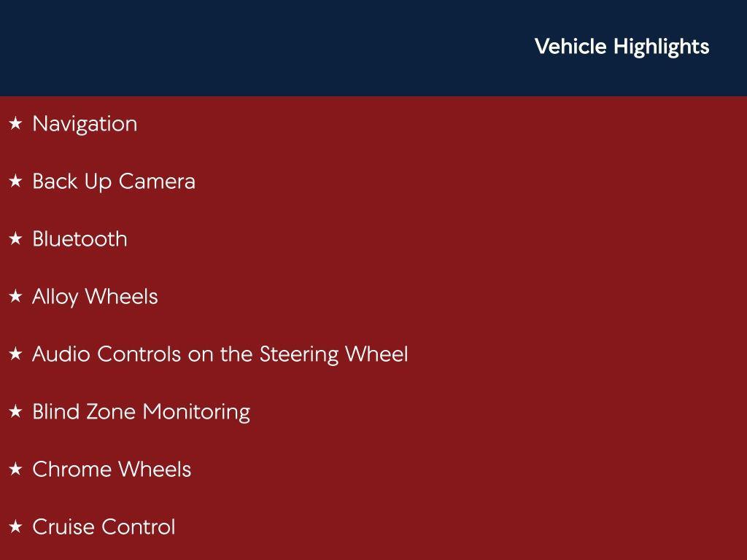
Task: Select the Cruise Control list entry
Action: [104, 527]
